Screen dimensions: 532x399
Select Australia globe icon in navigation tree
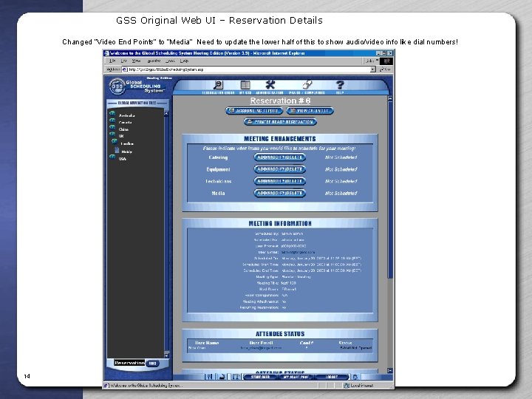click(112, 113)
